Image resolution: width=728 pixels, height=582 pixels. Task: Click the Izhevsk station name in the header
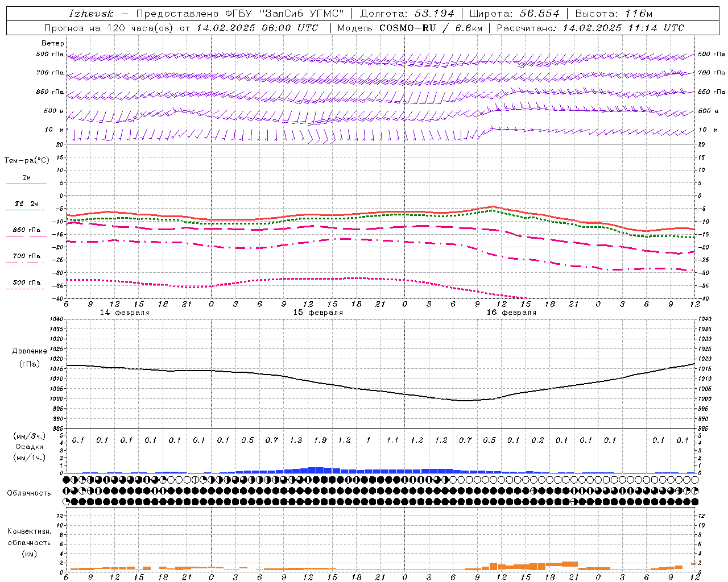(x=91, y=14)
